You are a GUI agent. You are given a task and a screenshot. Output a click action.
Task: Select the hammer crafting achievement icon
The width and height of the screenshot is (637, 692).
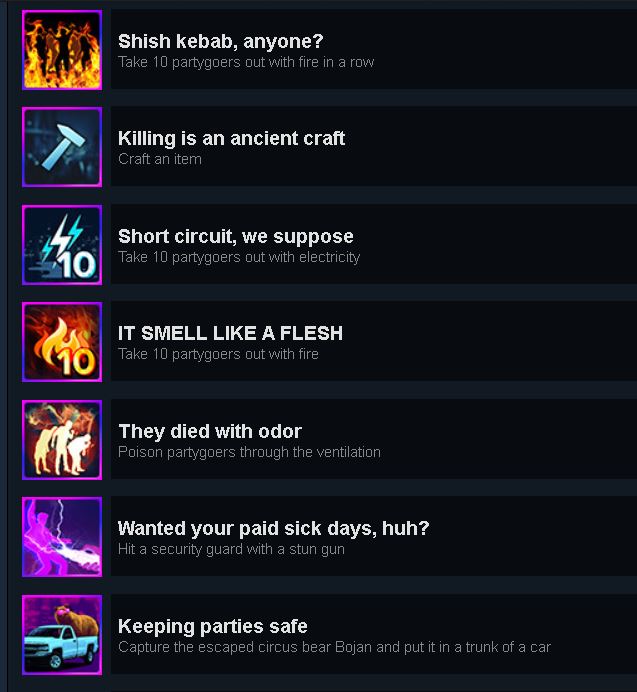coord(62,147)
